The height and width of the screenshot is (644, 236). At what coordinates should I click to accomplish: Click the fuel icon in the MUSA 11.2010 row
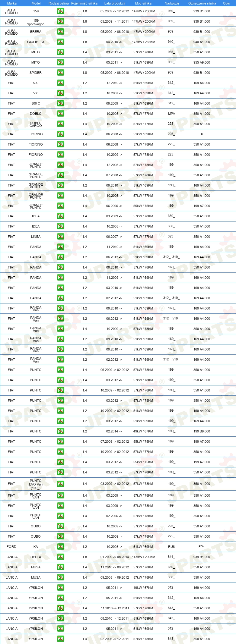tap(60, 567)
